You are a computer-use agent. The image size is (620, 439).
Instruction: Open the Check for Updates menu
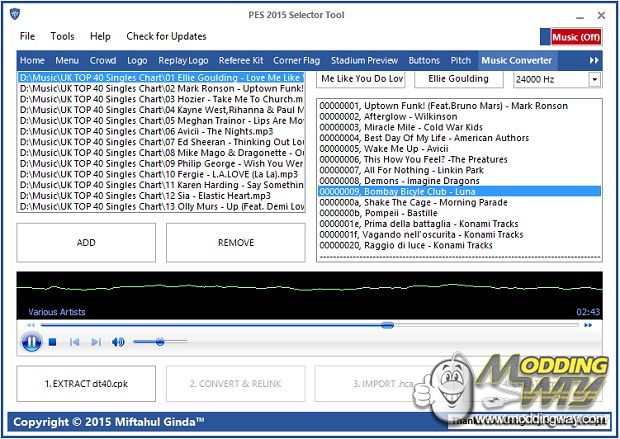coord(166,37)
